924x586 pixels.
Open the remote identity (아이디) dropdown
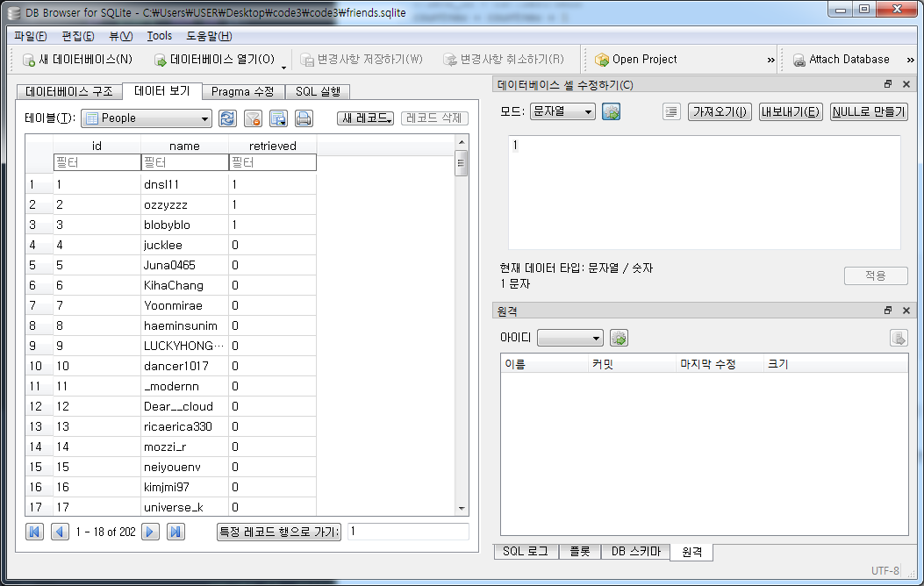569,338
